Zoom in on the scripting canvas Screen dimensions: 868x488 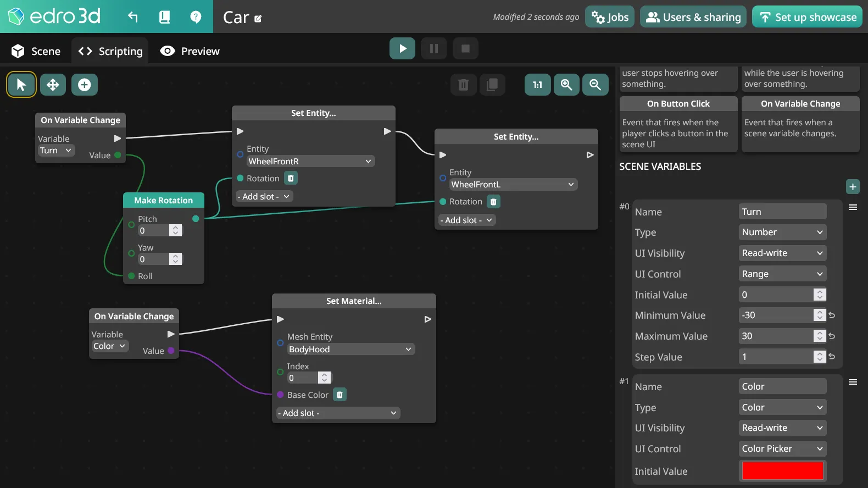566,85
